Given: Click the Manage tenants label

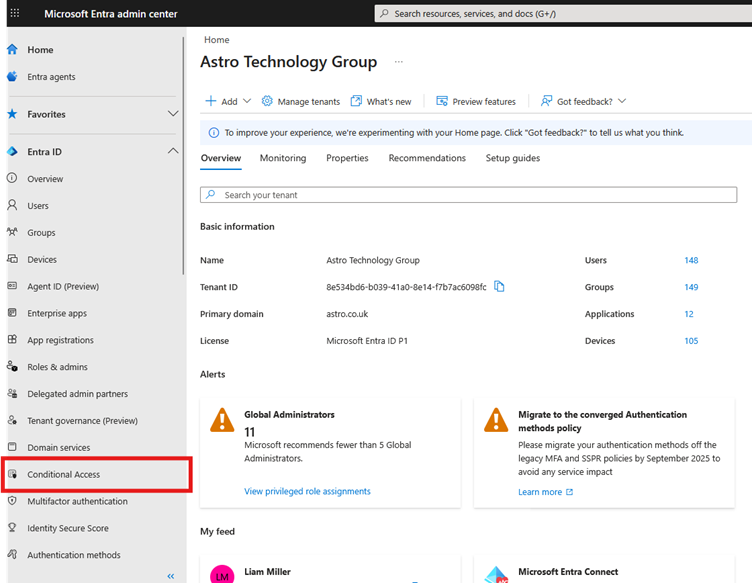Looking at the screenshot, I should click(x=308, y=102).
